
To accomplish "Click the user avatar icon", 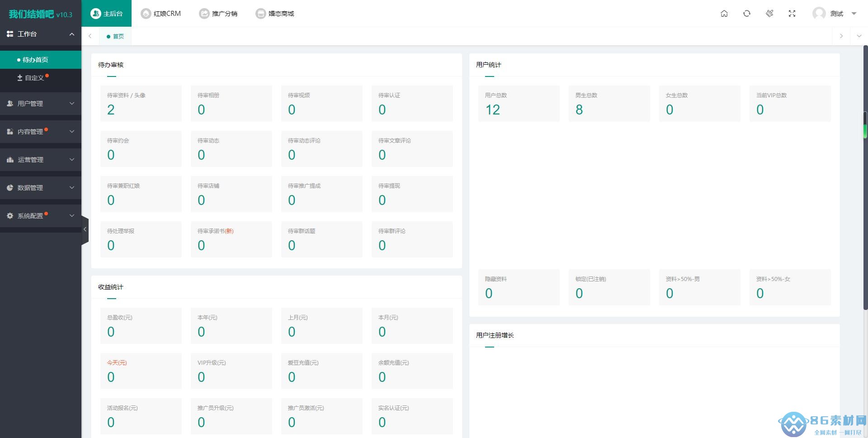I will click(819, 14).
